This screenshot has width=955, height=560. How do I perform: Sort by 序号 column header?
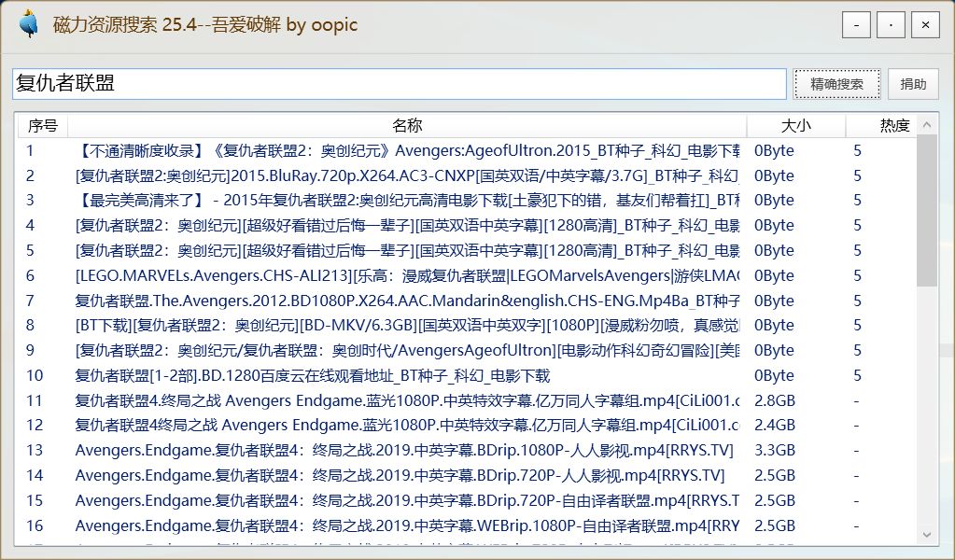pos(42,125)
